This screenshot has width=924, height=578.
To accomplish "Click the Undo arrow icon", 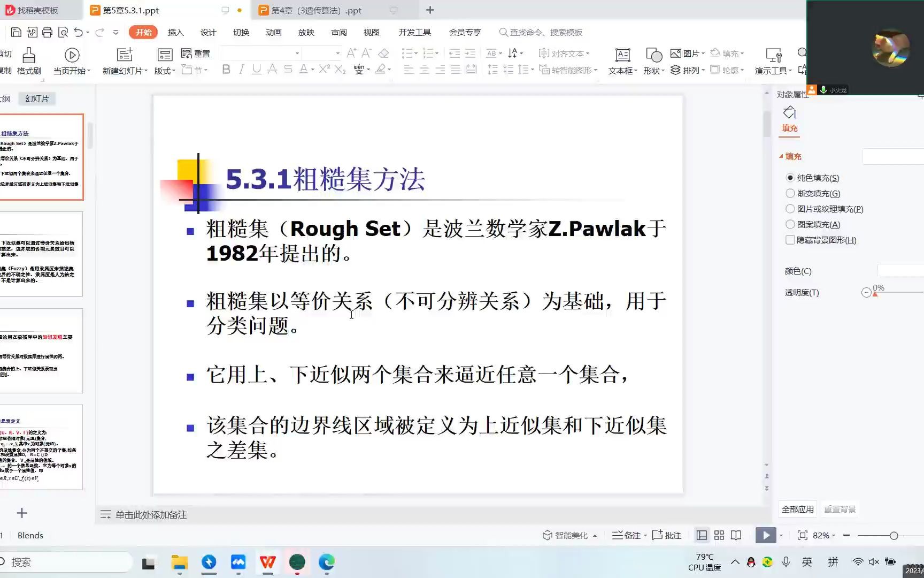I will click(79, 33).
